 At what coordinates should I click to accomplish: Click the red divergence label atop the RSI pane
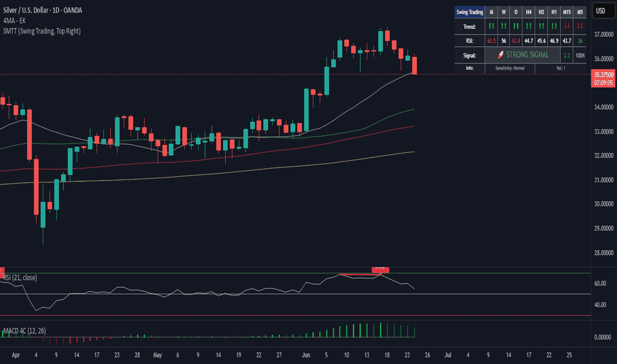(x=381, y=269)
